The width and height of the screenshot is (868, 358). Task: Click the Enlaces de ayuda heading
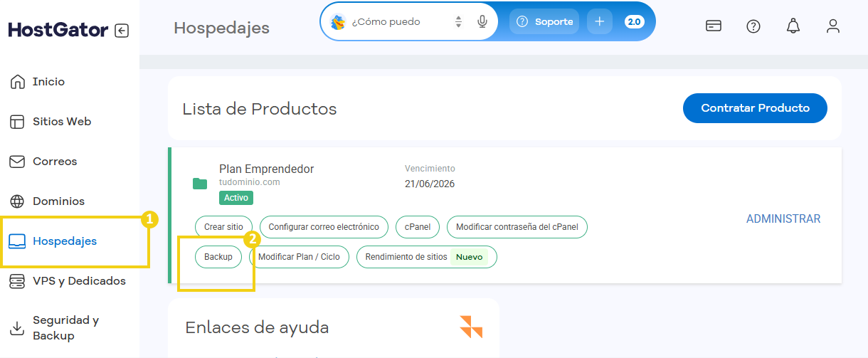click(258, 327)
